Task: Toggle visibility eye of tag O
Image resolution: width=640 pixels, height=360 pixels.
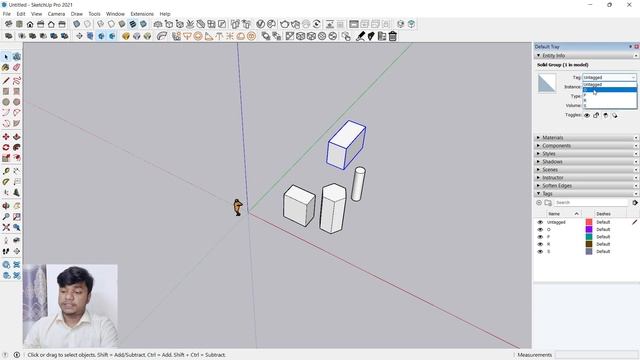Action: (540, 230)
